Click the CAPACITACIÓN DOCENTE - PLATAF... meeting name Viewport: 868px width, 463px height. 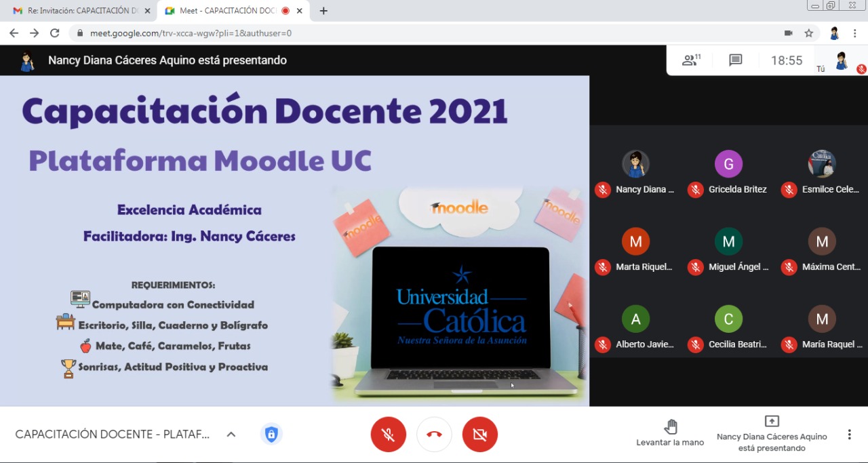click(113, 435)
